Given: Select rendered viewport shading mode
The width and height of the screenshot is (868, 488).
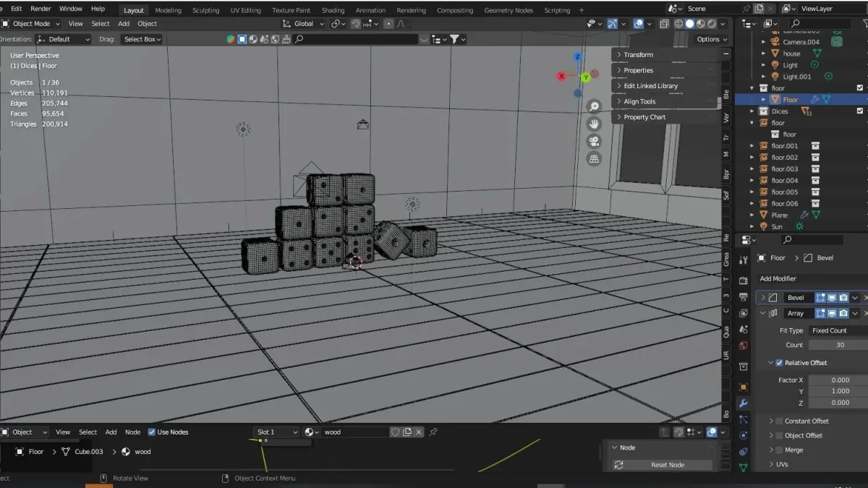Looking at the screenshot, I should 712,24.
